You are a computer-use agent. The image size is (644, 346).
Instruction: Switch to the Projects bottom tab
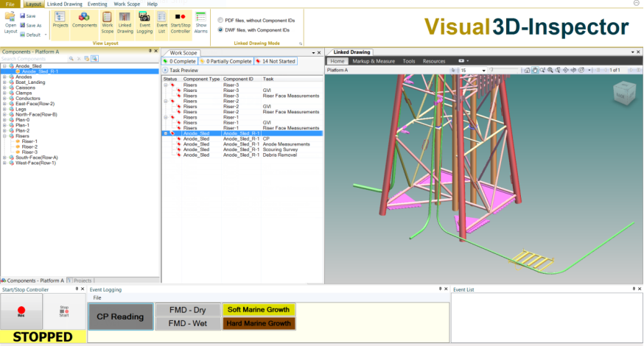[x=80, y=280]
